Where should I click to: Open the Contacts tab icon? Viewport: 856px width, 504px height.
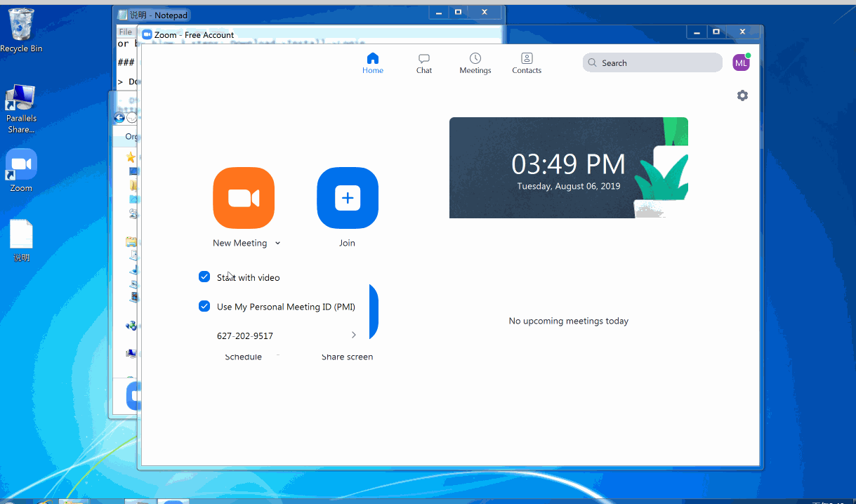526,59
